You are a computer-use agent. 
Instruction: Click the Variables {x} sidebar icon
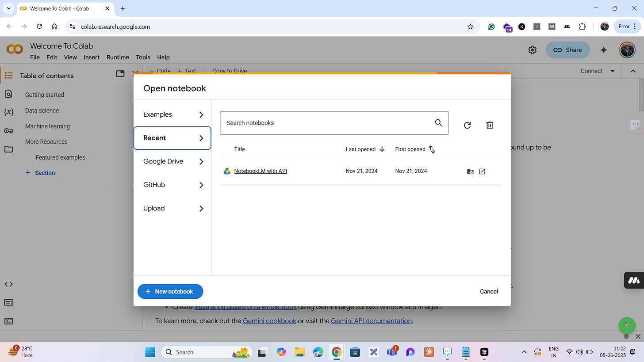[9, 112]
